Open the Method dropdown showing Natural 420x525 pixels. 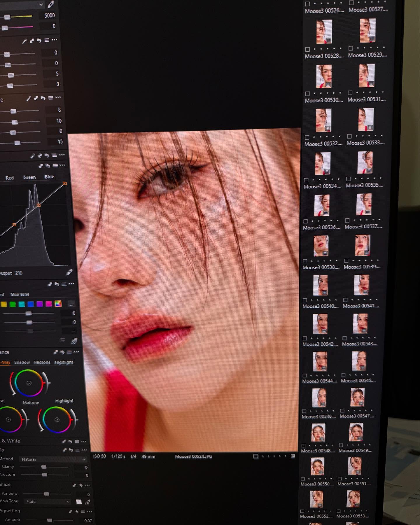pos(53,459)
